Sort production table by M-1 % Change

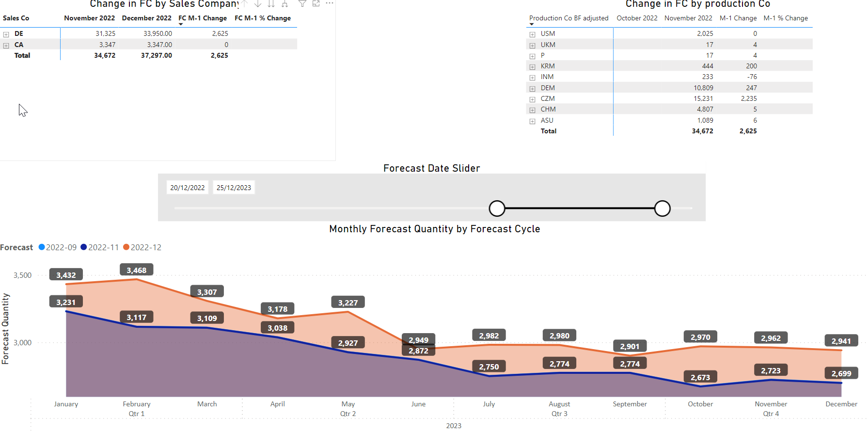(x=786, y=18)
